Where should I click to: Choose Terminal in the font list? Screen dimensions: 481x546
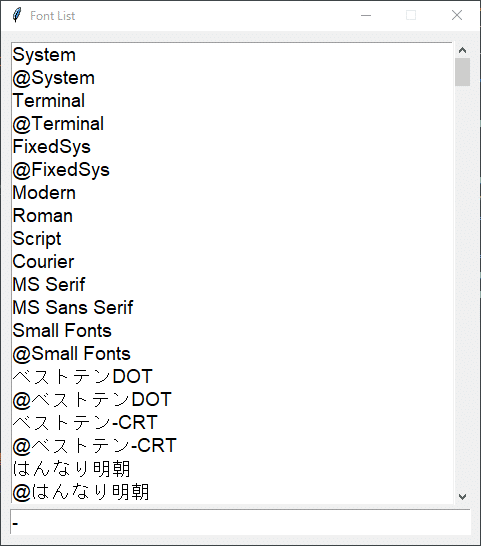tap(232, 101)
